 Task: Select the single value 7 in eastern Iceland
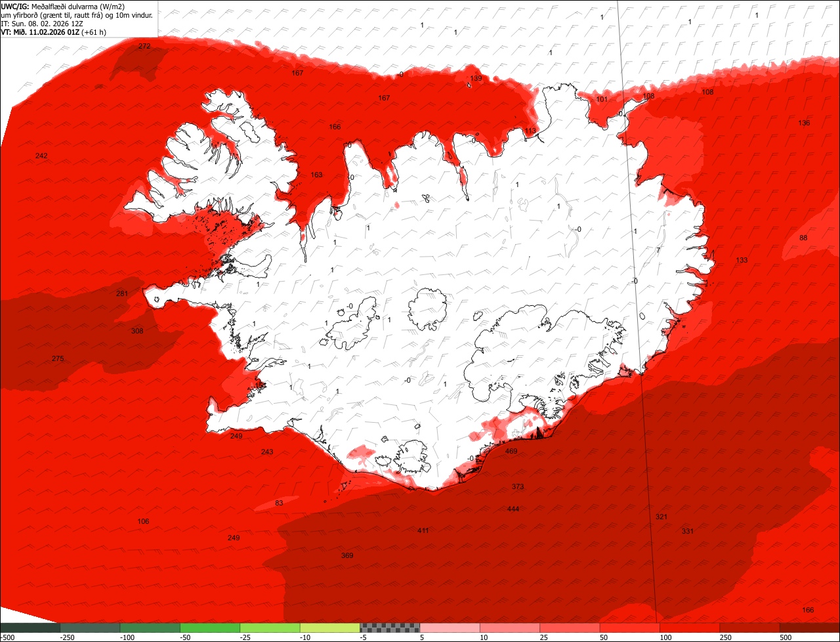[658, 250]
